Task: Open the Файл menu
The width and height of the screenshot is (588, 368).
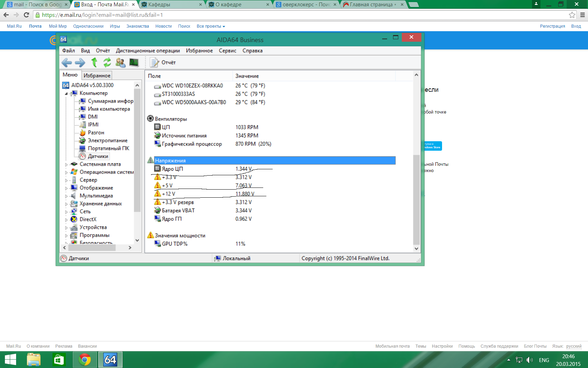Action: pyautogui.click(x=69, y=50)
